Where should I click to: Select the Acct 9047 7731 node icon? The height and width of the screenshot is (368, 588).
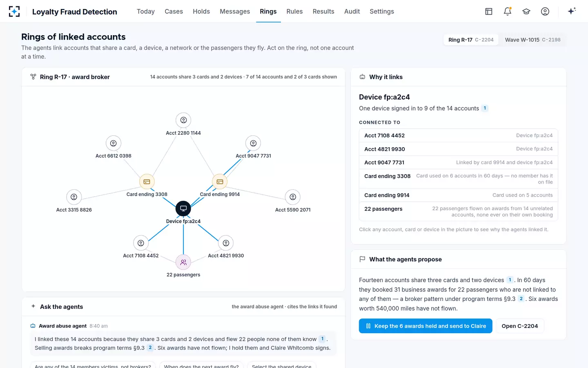(x=253, y=143)
